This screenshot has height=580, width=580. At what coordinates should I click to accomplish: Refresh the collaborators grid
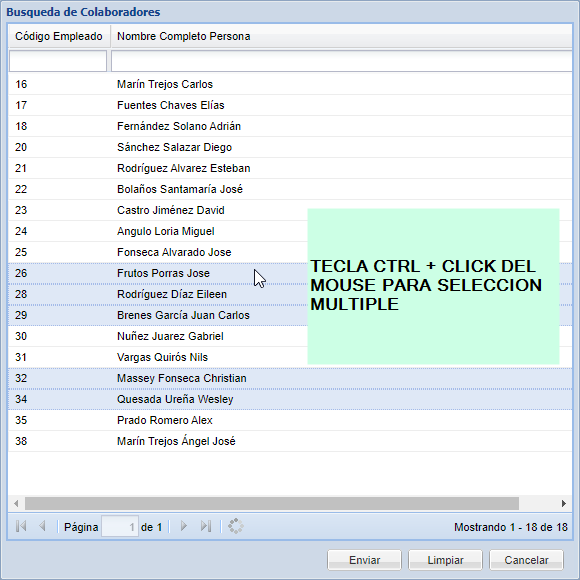[236, 526]
